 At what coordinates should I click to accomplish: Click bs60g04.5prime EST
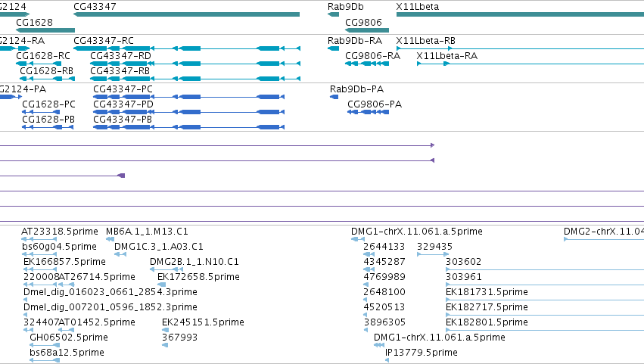[x=39, y=254]
